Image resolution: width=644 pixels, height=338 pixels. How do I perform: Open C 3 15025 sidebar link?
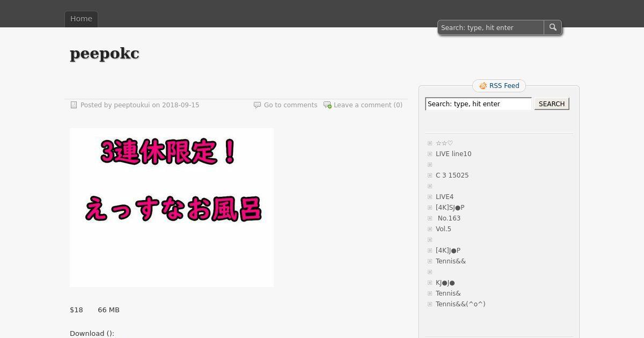[452, 175]
